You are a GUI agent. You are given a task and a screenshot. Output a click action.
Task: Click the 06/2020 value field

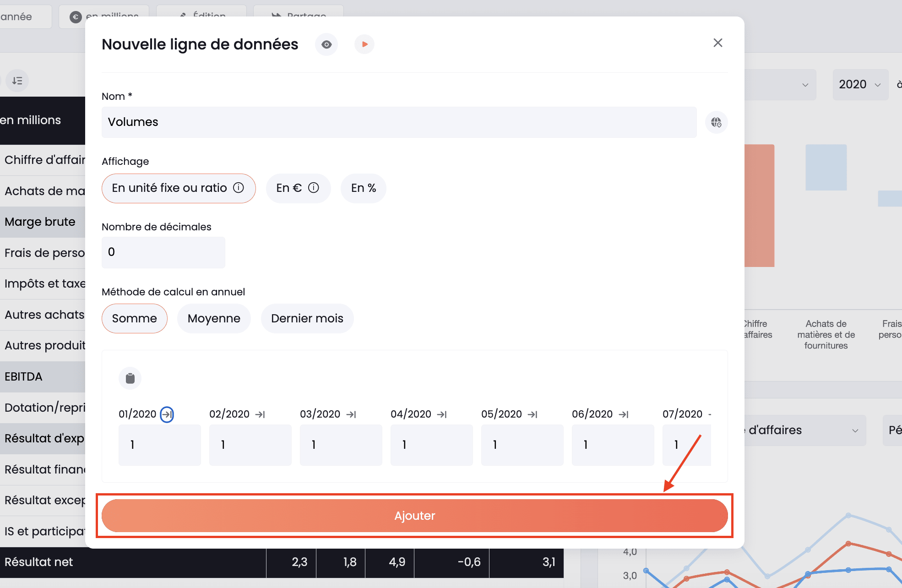(x=613, y=445)
